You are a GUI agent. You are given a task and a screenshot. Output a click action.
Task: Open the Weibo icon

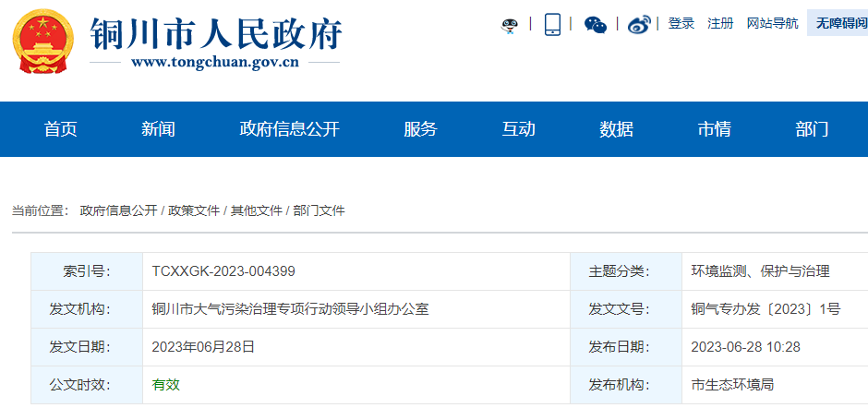pos(639,25)
